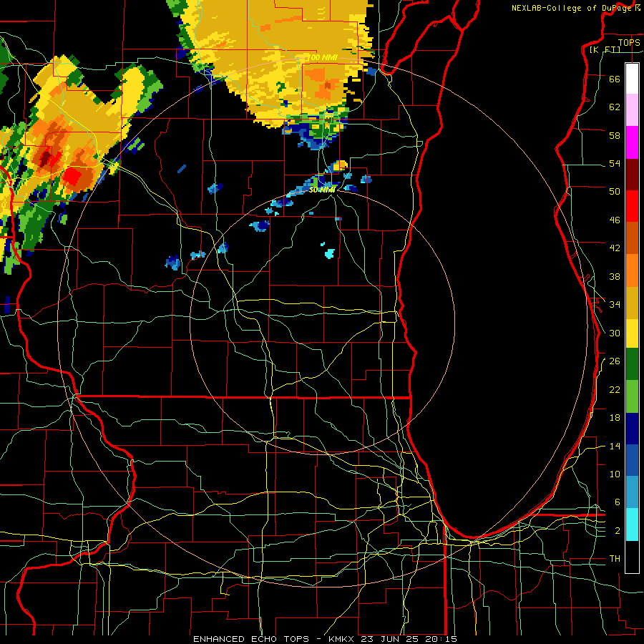Click the "2" legend value

[x=617, y=530]
